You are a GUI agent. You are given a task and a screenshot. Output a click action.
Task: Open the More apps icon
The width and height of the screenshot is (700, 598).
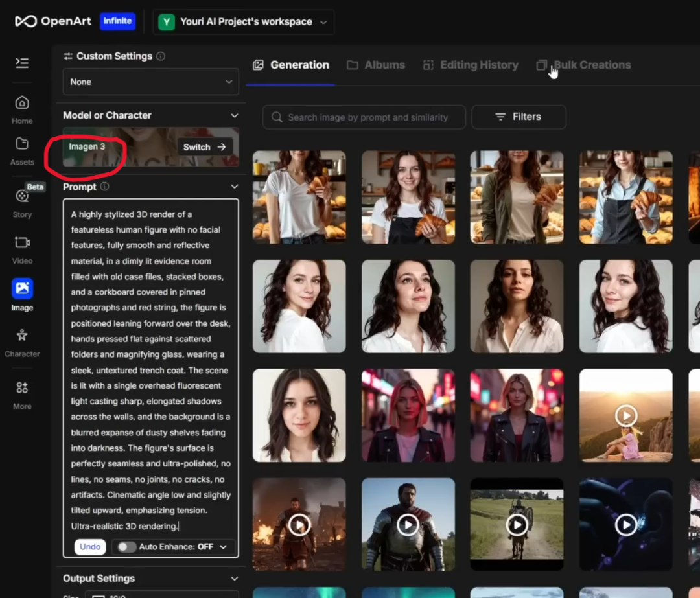click(22, 388)
